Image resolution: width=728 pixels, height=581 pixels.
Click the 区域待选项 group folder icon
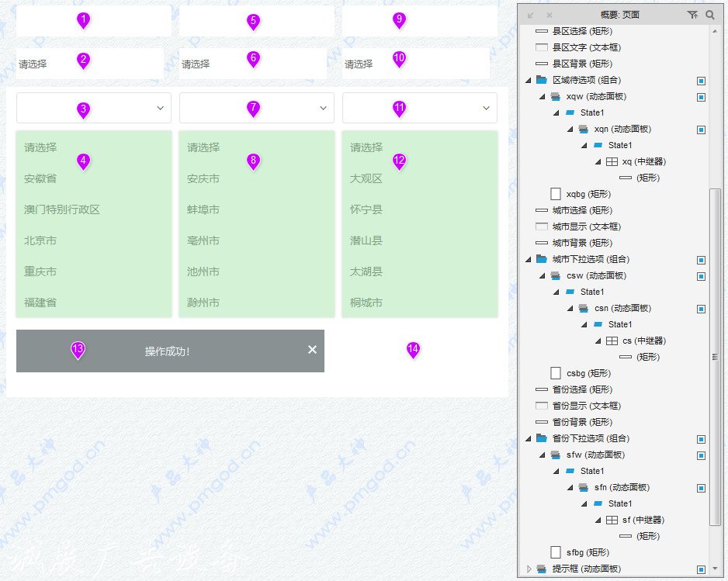(x=541, y=80)
